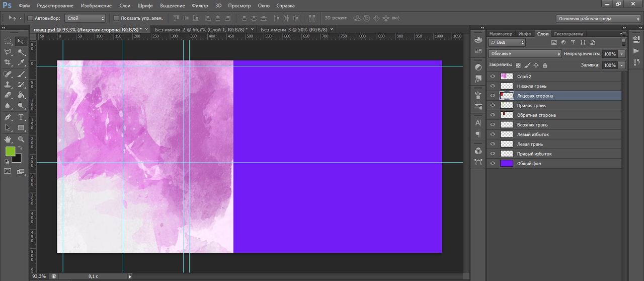This screenshot has width=644, height=281.
Task: Select the History Brush tool
Action: 21,85
